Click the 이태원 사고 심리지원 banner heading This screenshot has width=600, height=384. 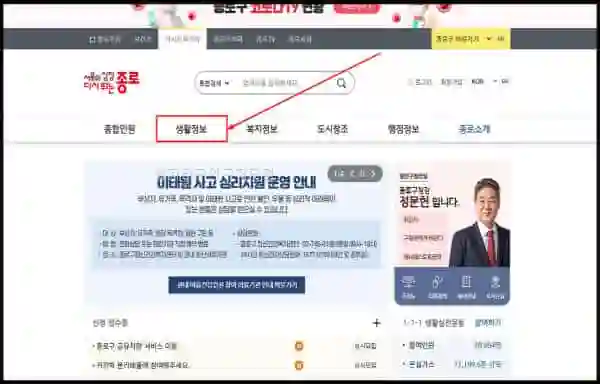pyautogui.click(x=236, y=182)
